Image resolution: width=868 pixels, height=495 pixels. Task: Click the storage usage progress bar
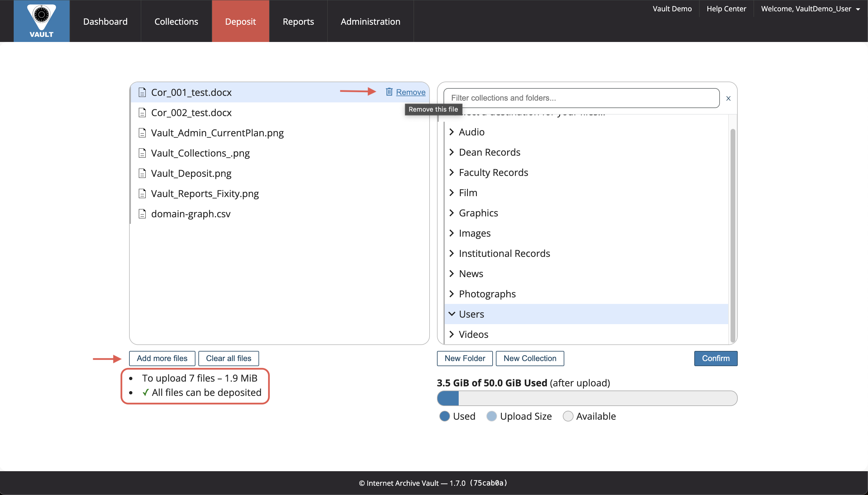pos(587,398)
